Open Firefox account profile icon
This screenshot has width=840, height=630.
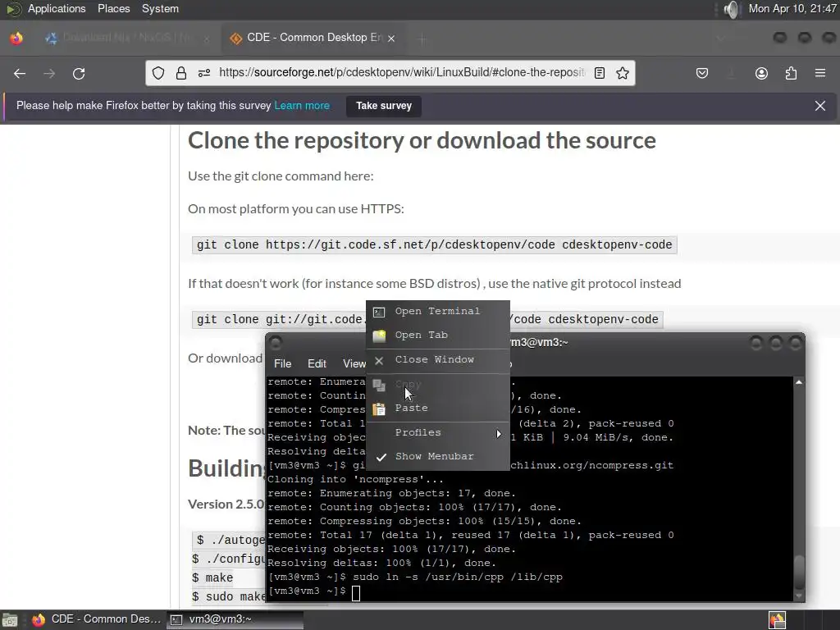click(761, 73)
